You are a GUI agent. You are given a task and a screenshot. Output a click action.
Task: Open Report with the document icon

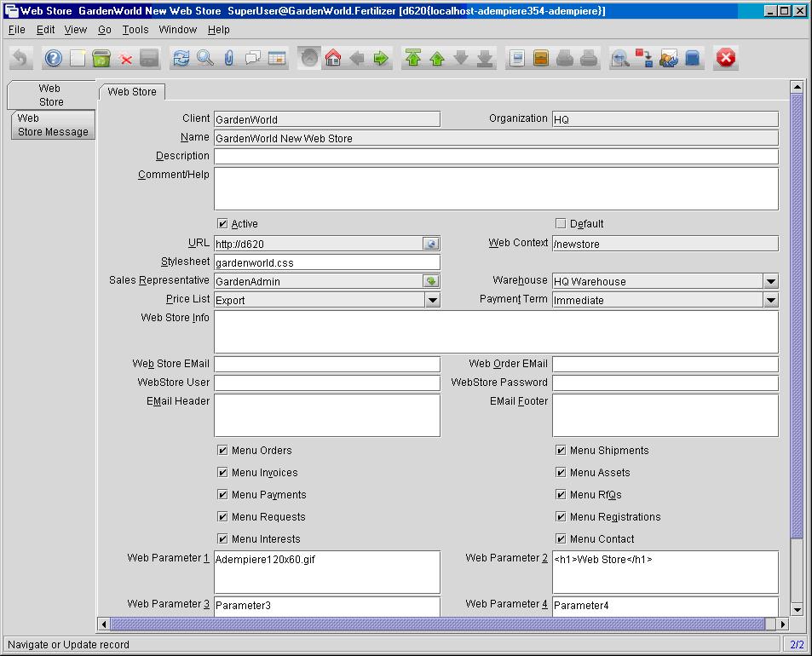(x=517, y=58)
